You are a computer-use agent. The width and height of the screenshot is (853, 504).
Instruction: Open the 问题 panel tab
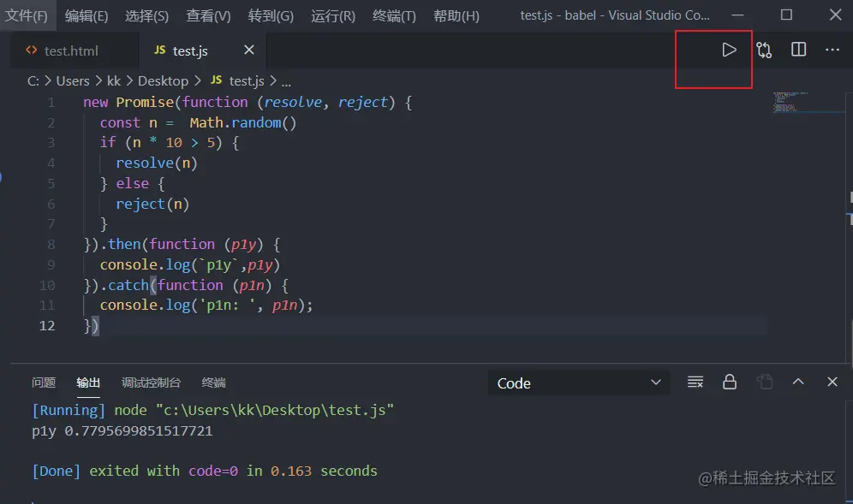44,382
